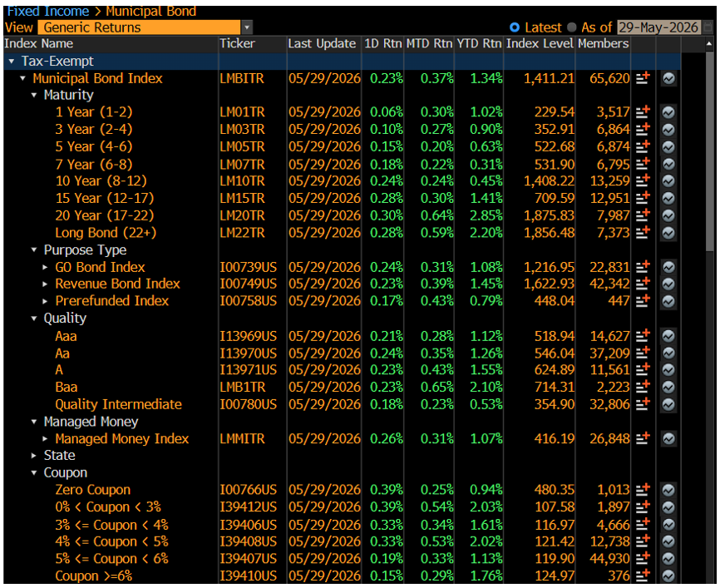The width and height of the screenshot is (720, 588).
Task: Open chart icon for 3 Year (2-4) row
Action: tap(668, 130)
